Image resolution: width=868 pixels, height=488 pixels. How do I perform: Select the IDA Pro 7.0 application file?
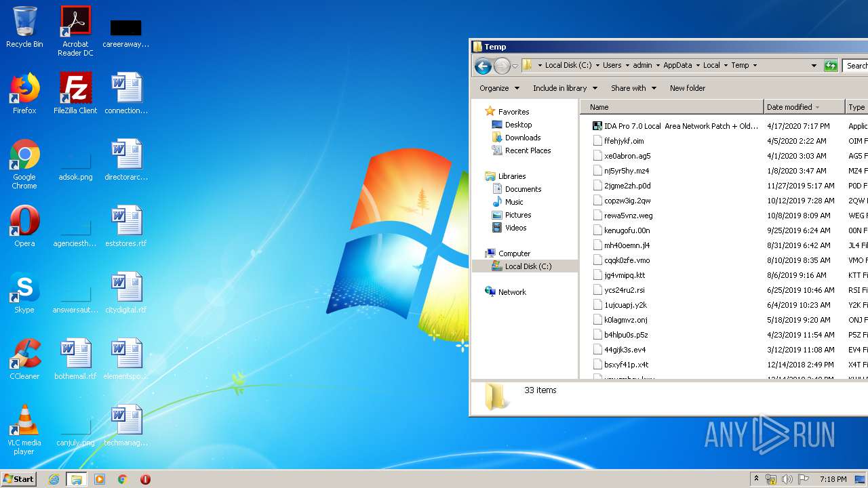[x=675, y=126]
